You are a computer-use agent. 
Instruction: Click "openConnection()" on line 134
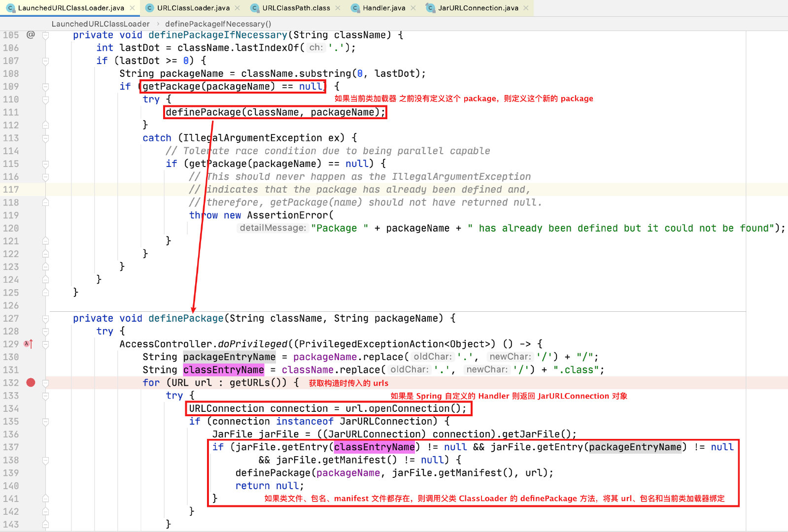[415, 408]
